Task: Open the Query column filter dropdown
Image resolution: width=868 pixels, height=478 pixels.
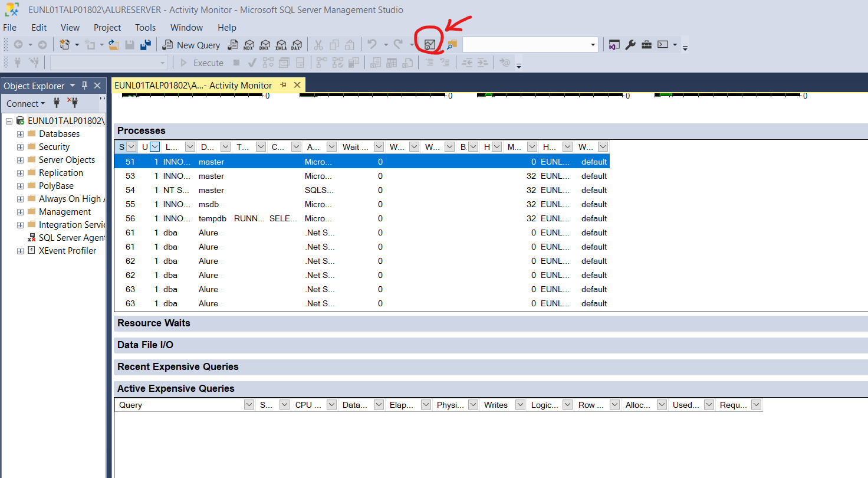Action: [x=249, y=405]
